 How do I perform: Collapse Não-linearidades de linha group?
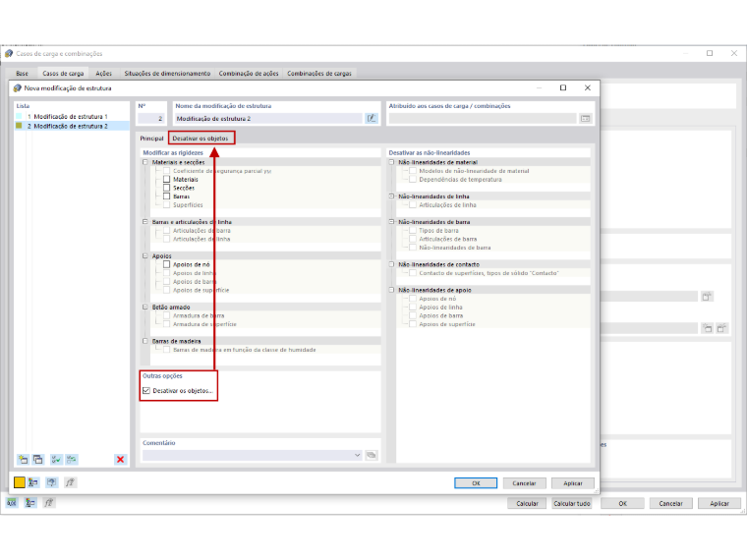pyautogui.click(x=391, y=196)
